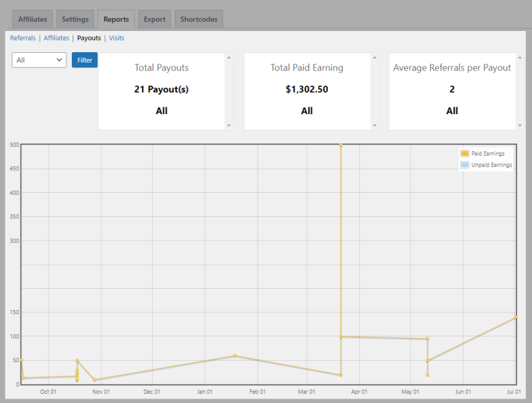
Task: Click the 500 peak data point on chart
Action: [x=341, y=144]
